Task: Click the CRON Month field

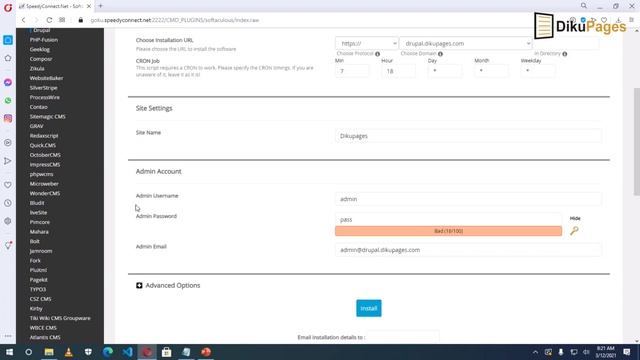Action: [491, 71]
